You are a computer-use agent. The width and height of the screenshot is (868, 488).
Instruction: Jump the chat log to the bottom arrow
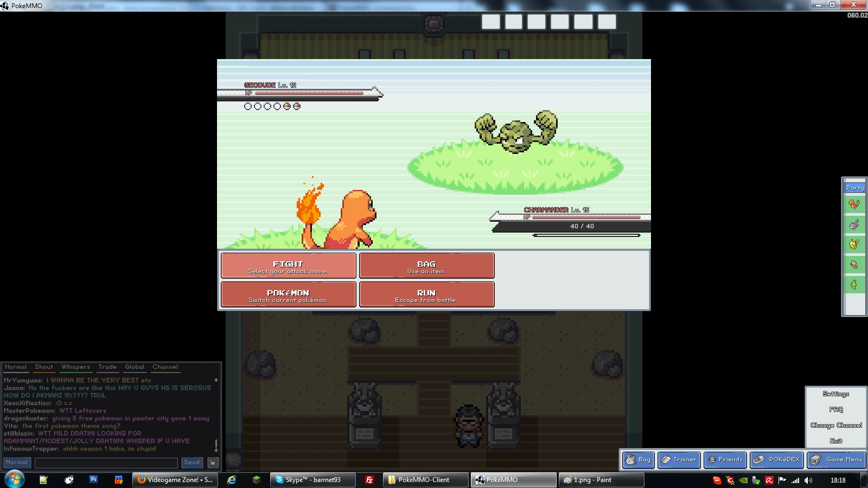click(216, 450)
